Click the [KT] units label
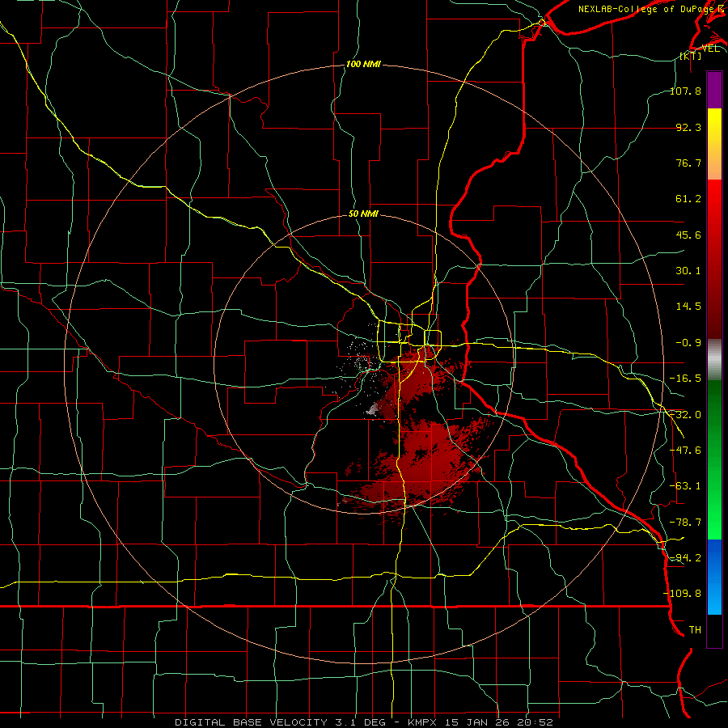This screenshot has height=728, width=728. click(691, 57)
